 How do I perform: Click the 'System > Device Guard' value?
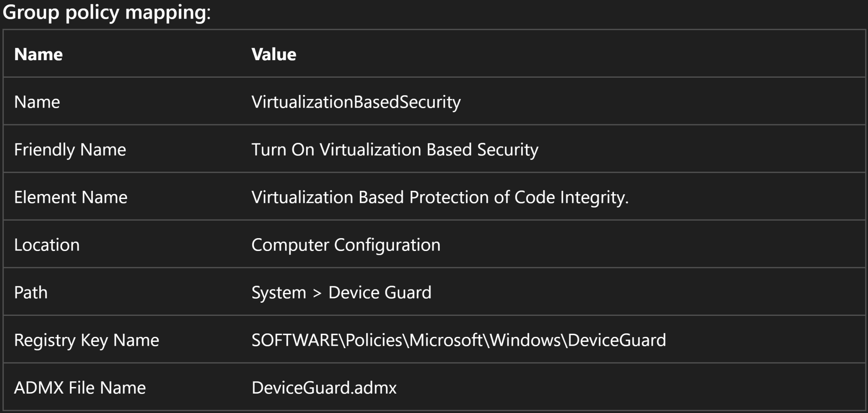341,292
